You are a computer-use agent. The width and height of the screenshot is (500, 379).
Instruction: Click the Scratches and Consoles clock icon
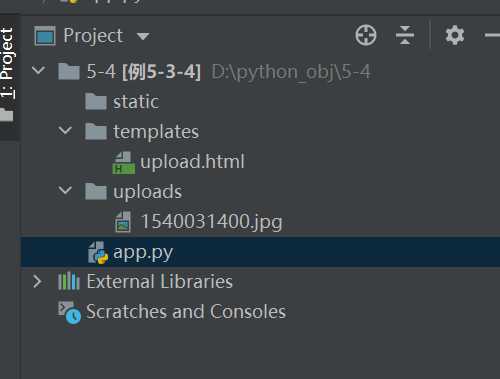[x=69, y=312]
